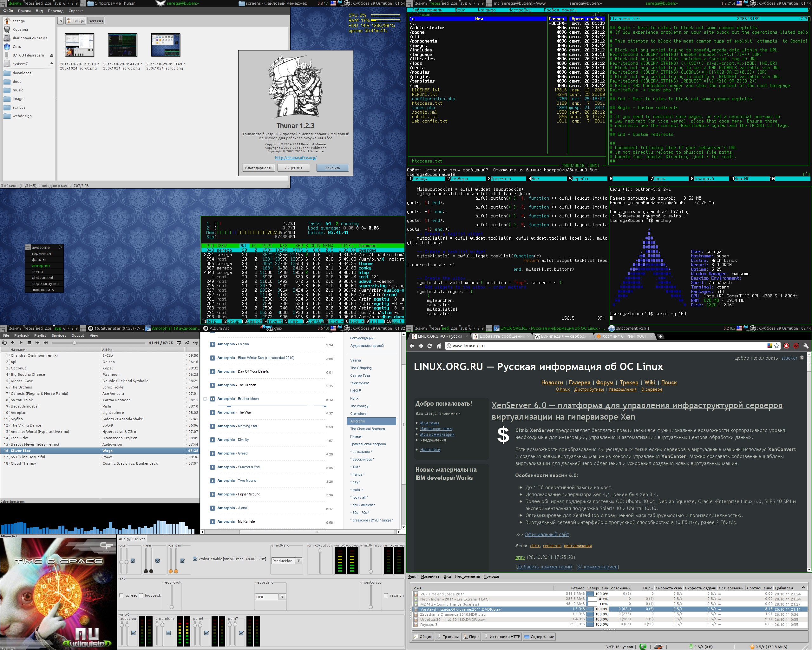812x650 pixels.
Task: Click the Thunar back arrow button
Action: [61, 21]
